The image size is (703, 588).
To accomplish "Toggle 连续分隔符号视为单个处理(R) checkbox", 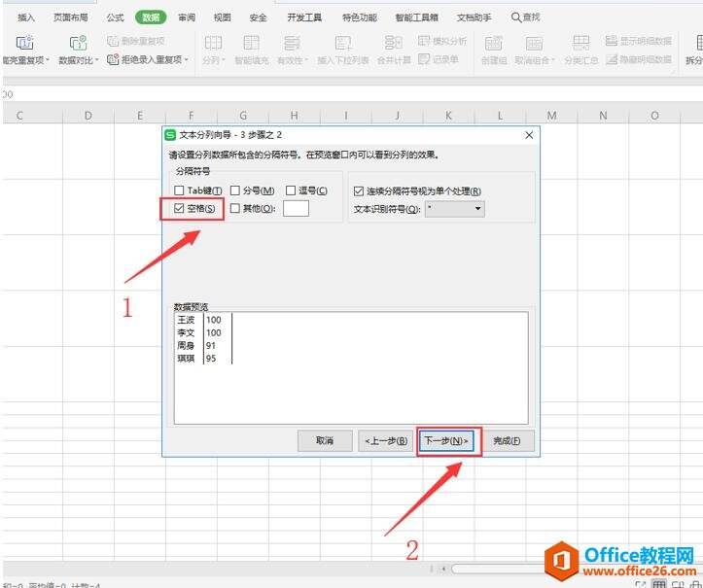I will (x=358, y=191).
